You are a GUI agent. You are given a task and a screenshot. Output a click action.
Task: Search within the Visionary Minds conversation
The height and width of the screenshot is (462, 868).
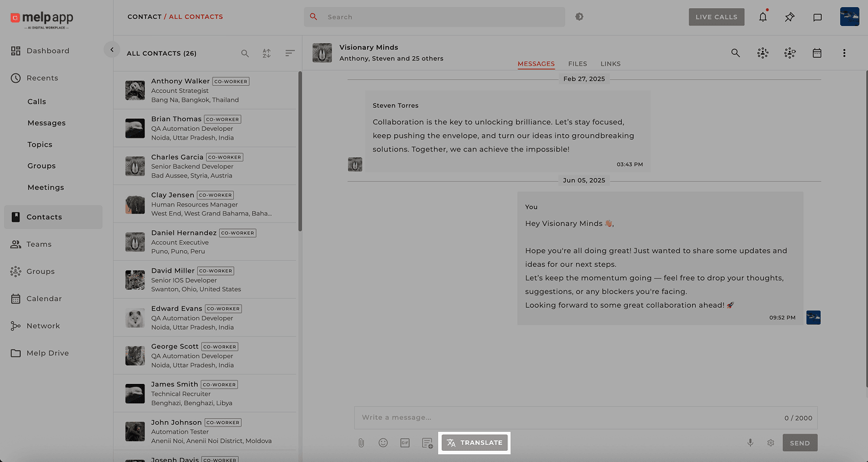735,53
